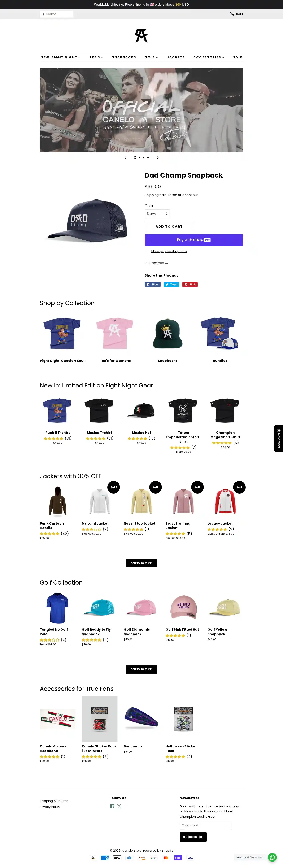Open WhatsApp chat bubble icon
This screenshot has height=868, width=283.
click(x=272, y=857)
